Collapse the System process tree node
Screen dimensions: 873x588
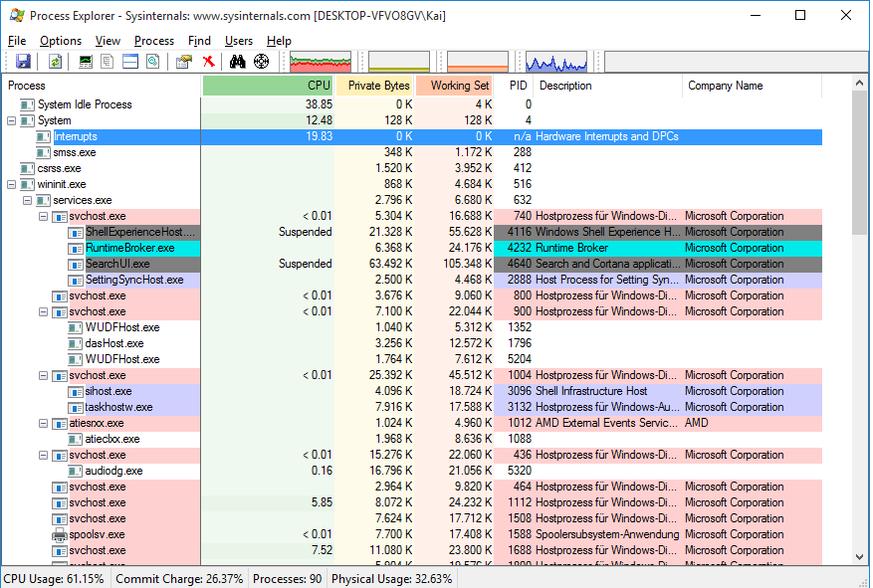[11, 120]
